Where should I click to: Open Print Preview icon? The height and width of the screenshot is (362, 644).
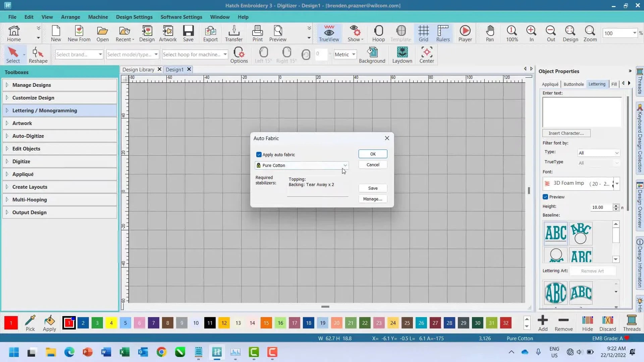(x=278, y=33)
